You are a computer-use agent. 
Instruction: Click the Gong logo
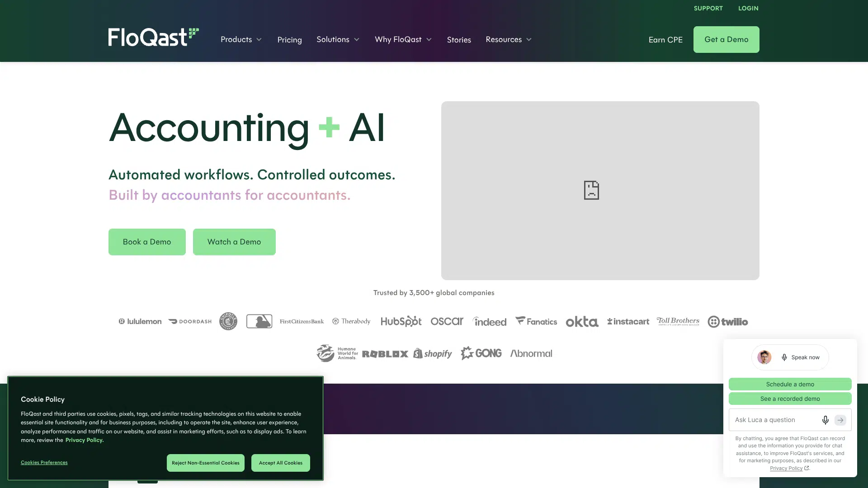(481, 353)
